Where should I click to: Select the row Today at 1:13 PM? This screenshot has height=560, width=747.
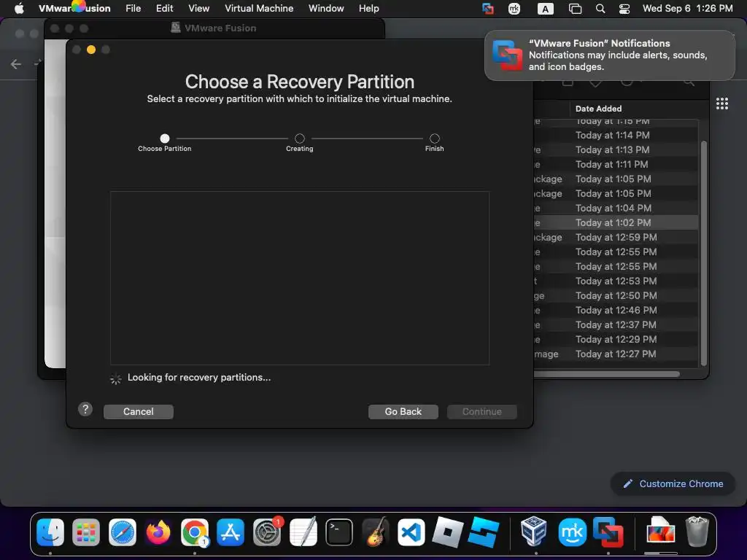click(x=616, y=149)
